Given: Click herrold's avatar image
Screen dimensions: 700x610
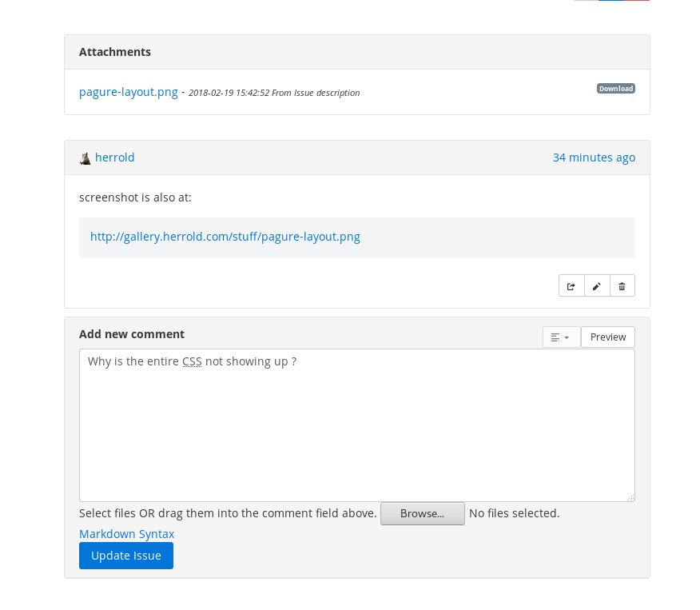Looking at the screenshot, I should click(x=85, y=158).
